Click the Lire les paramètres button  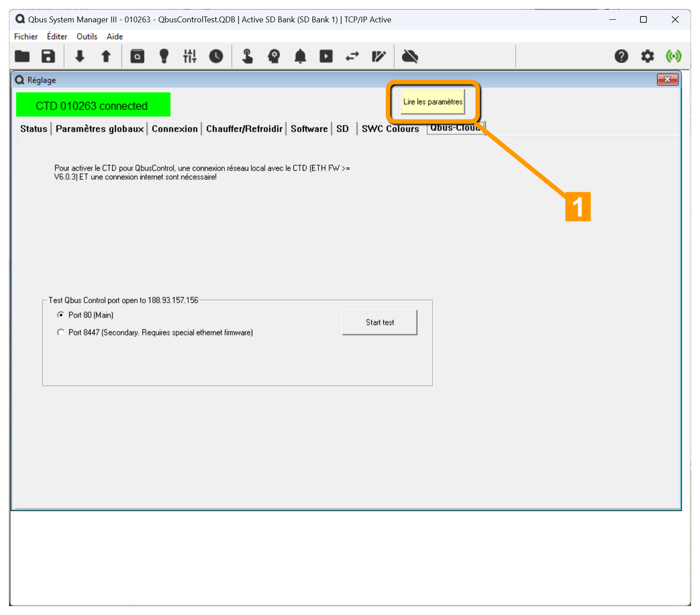pyautogui.click(x=433, y=102)
